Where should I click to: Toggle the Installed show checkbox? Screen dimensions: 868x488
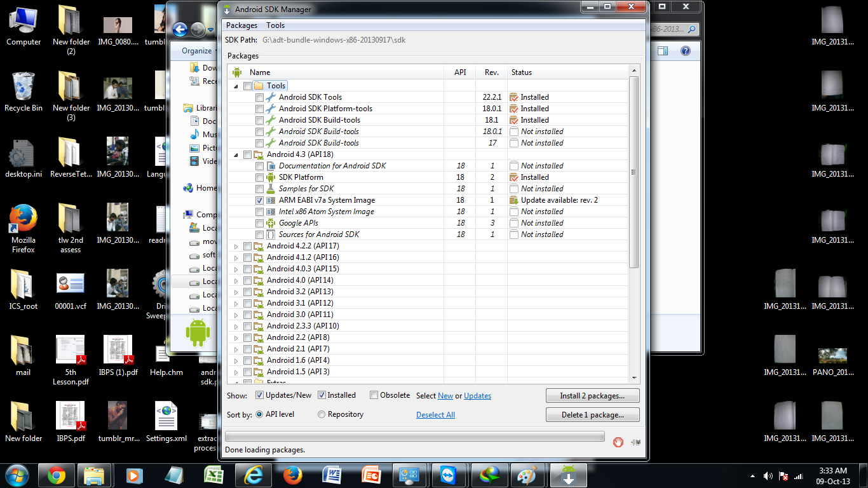pyautogui.click(x=322, y=395)
